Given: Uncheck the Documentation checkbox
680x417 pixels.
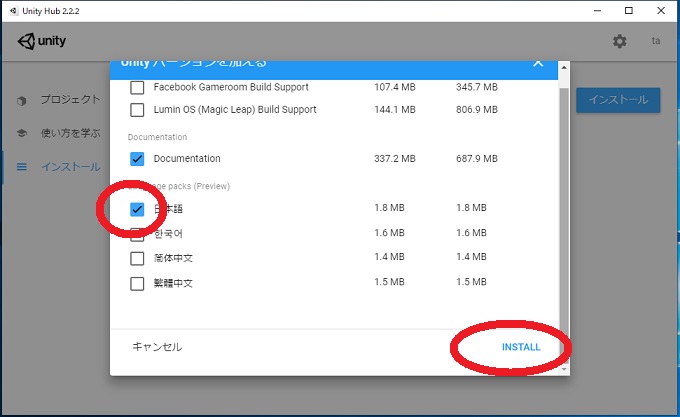Looking at the screenshot, I should tap(137, 159).
